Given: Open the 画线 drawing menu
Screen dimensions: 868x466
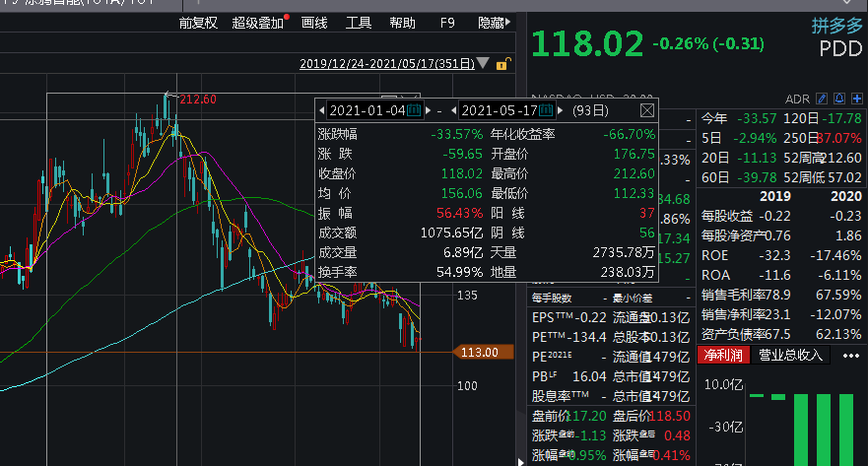Looking at the screenshot, I should (314, 23).
